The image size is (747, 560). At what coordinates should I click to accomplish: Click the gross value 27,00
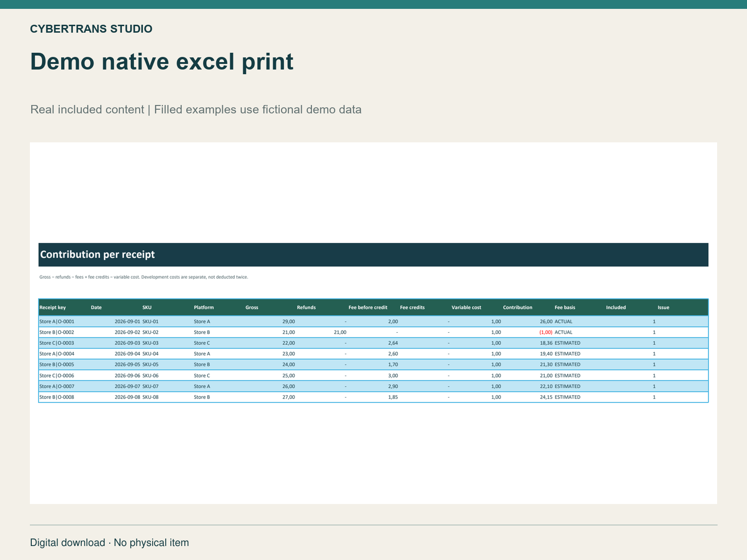click(x=289, y=397)
